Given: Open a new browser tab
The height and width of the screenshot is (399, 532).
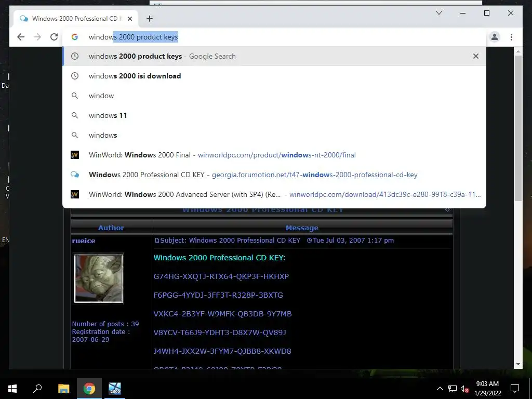Looking at the screenshot, I should (x=150, y=19).
